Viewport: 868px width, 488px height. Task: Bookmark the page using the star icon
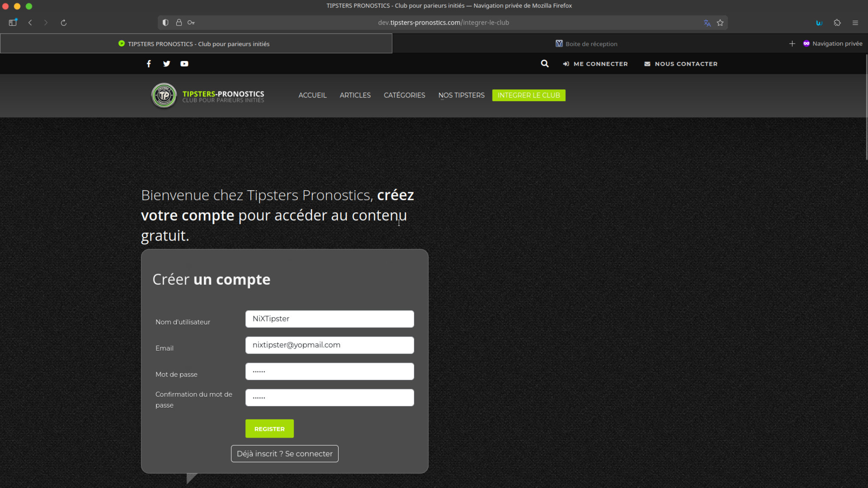point(720,22)
